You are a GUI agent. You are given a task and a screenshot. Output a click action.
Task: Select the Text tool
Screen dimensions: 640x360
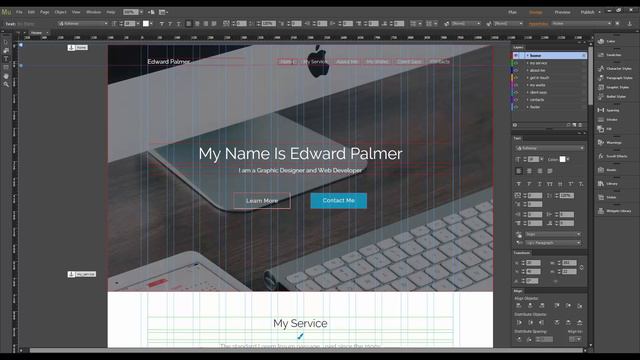[6, 59]
